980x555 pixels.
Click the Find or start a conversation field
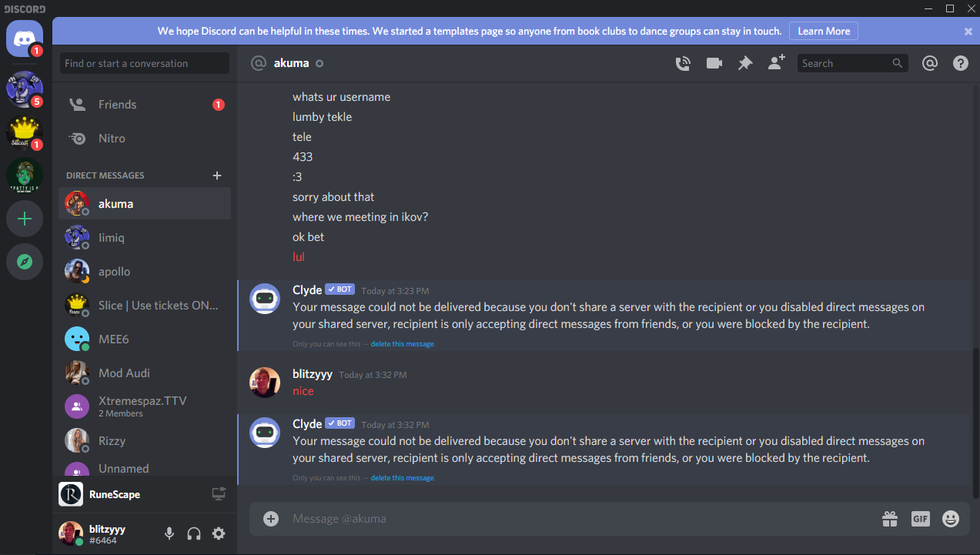pos(145,63)
